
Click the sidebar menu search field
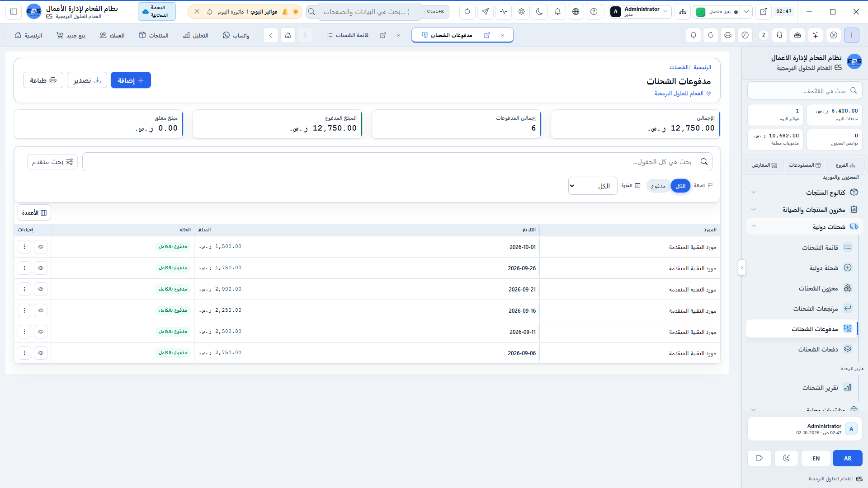point(805,91)
